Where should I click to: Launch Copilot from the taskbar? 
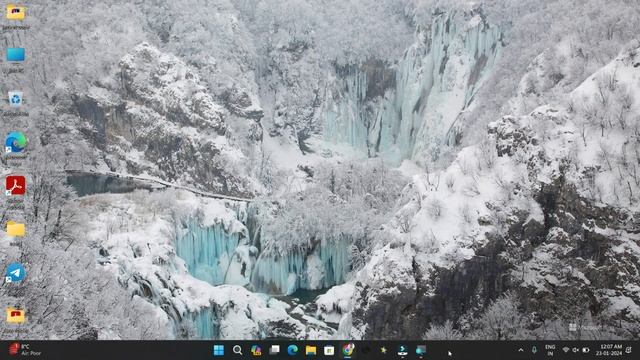pos(256,350)
